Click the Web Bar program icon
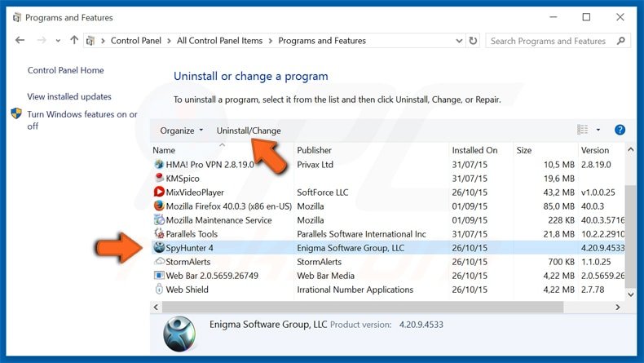 [159, 275]
